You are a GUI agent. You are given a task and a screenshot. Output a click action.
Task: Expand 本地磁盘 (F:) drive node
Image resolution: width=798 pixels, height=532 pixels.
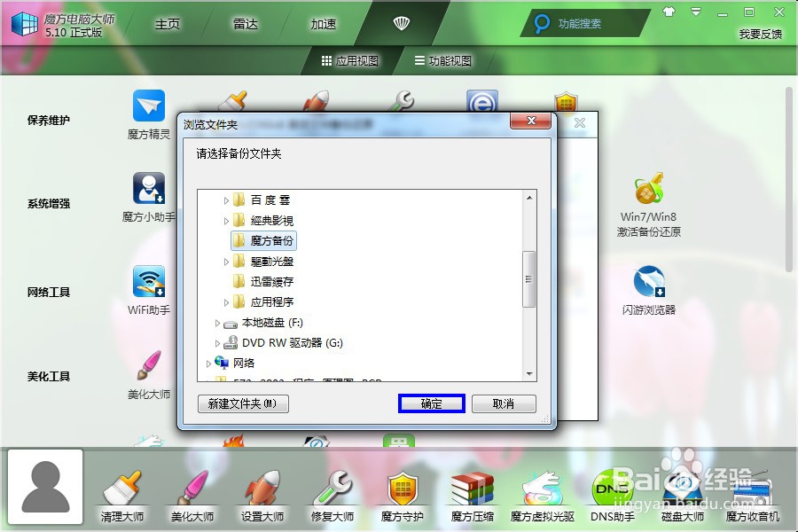click(217, 323)
